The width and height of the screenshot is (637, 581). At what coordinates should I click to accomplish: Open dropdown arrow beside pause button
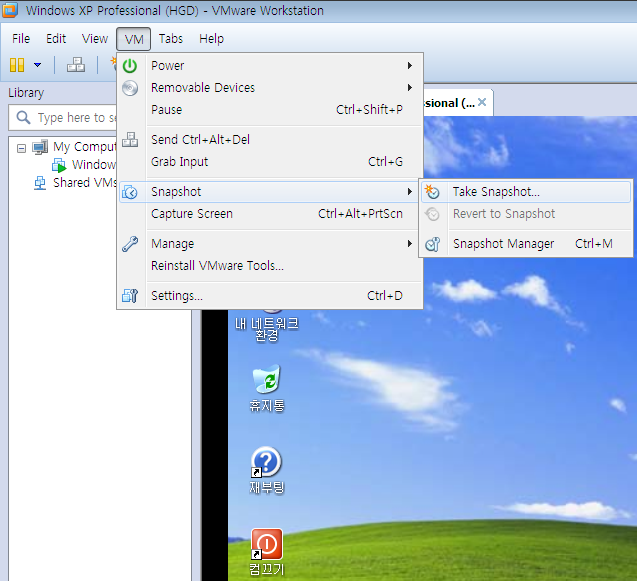[x=37, y=65]
